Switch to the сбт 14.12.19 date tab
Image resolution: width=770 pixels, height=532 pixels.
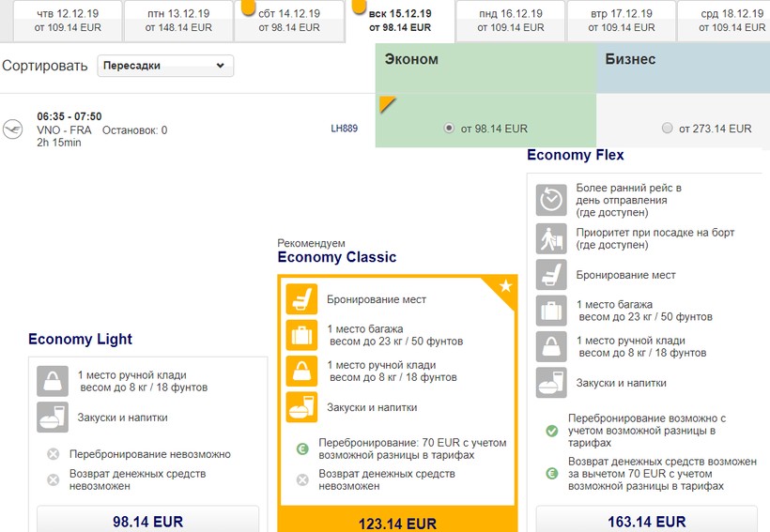coord(289,21)
